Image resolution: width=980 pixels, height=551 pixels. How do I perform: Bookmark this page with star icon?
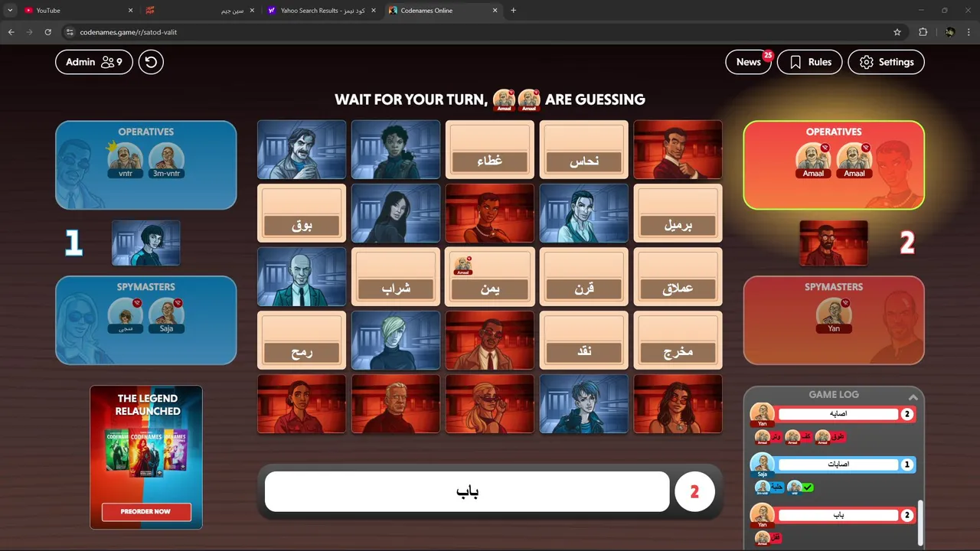tap(897, 32)
